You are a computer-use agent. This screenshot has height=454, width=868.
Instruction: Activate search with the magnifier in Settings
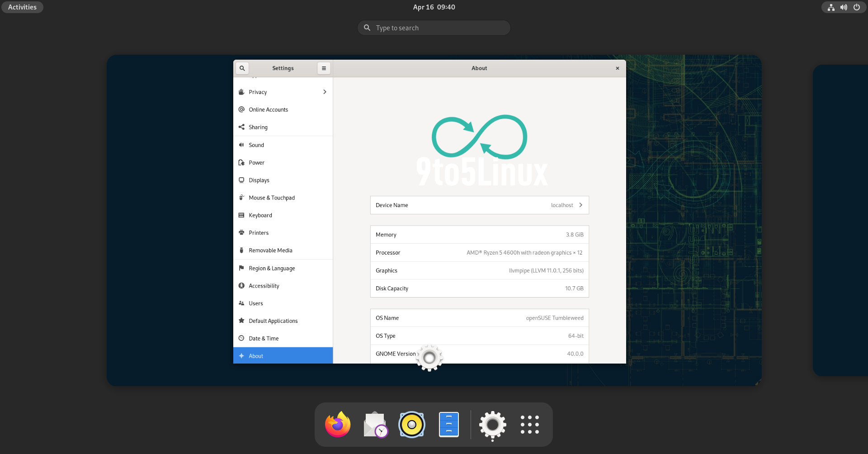pyautogui.click(x=242, y=68)
